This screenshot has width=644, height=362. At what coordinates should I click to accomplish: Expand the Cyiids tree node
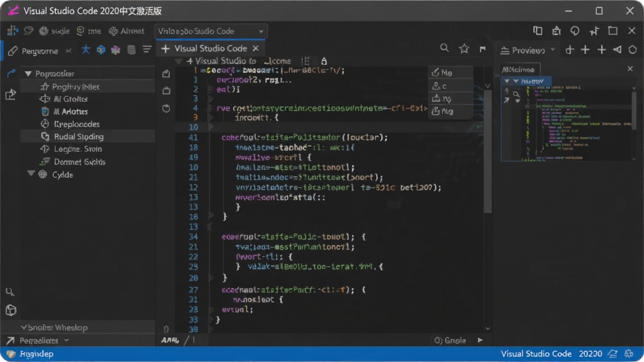point(31,174)
